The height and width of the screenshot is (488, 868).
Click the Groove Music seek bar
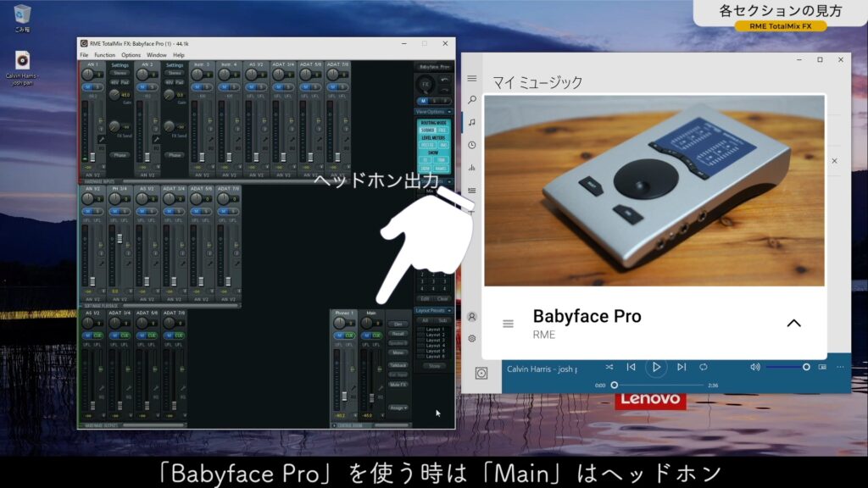click(x=659, y=385)
